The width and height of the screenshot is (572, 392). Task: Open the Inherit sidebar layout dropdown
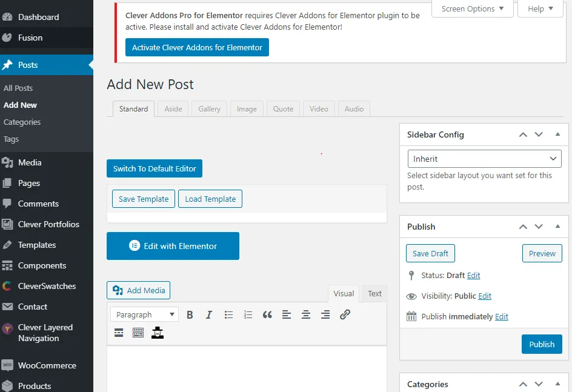click(x=484, y=159)
